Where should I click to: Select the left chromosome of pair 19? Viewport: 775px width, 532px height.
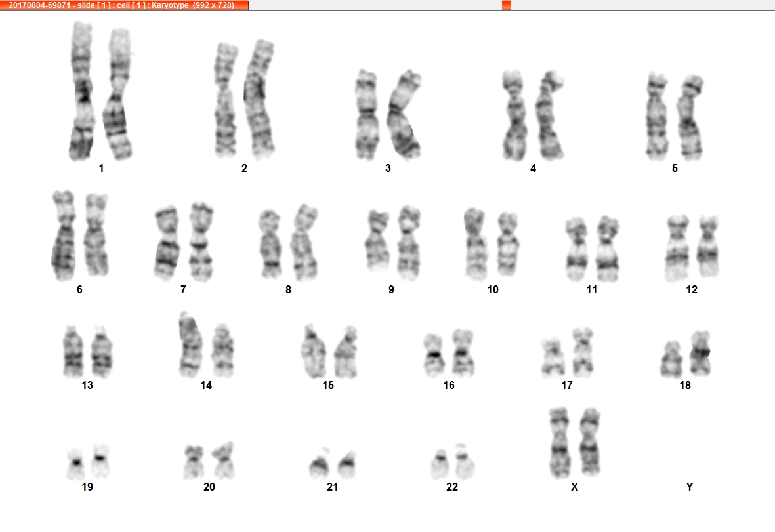click(75, 464)
